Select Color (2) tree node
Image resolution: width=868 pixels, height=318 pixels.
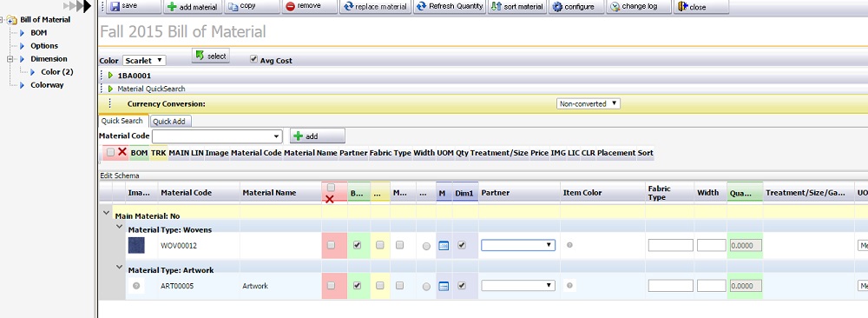[x=57, y=72]
